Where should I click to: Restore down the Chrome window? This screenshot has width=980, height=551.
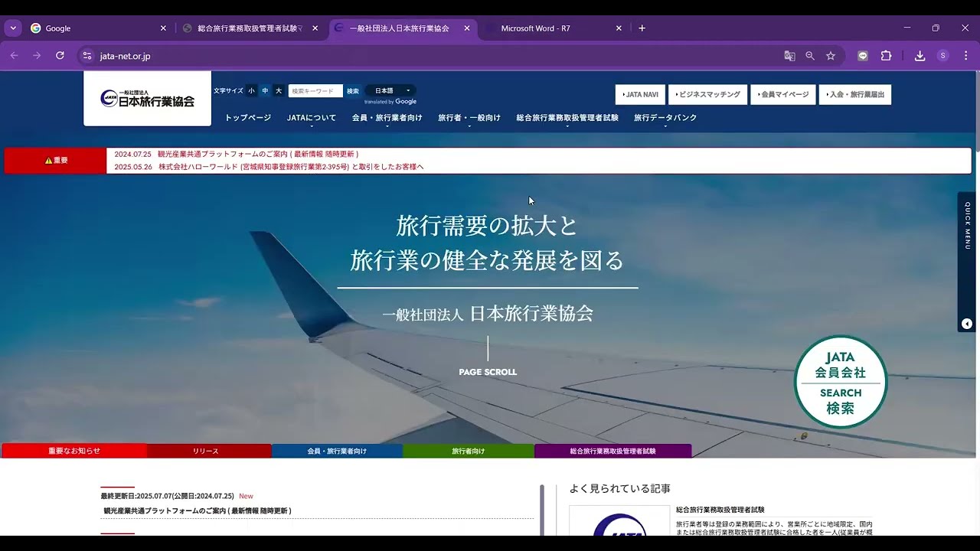tap(936, 28)
